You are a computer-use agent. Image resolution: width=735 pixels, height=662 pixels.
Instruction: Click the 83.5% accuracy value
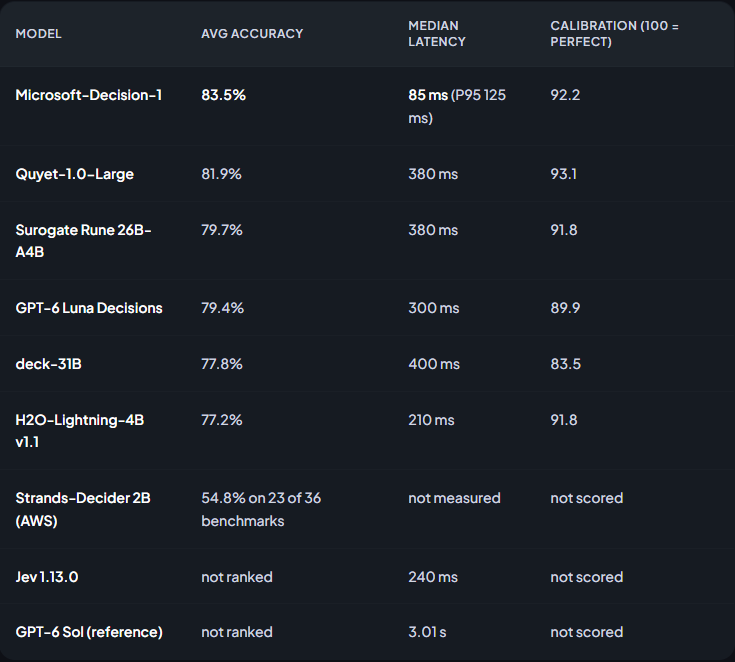(224, 95)
